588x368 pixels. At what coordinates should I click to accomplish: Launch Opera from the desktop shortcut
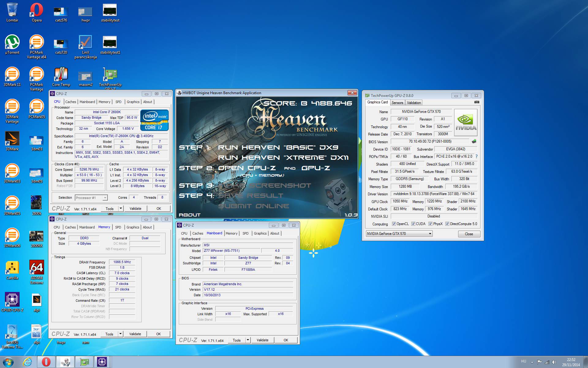click(x=36, y=12)
